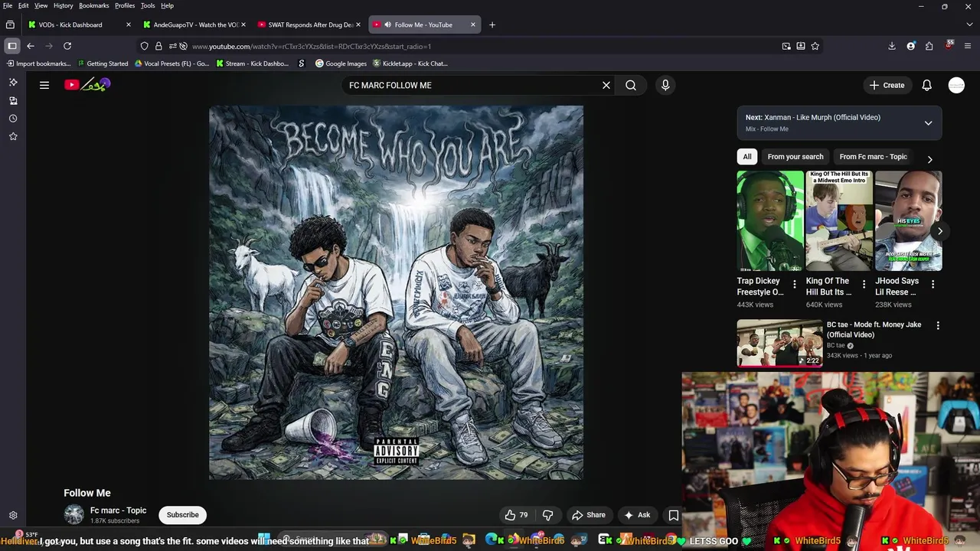Click the Share button
980x551 pixels.
point(589,515)
